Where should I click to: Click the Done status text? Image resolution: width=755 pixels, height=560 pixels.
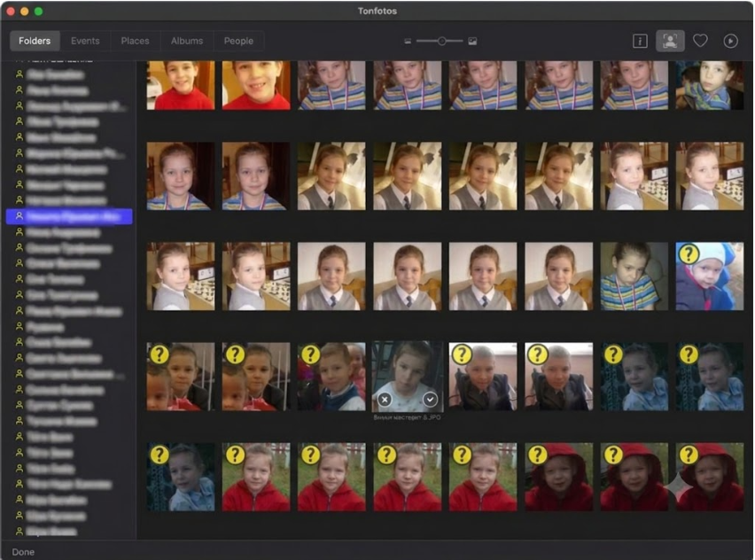[x=23, y=552]
